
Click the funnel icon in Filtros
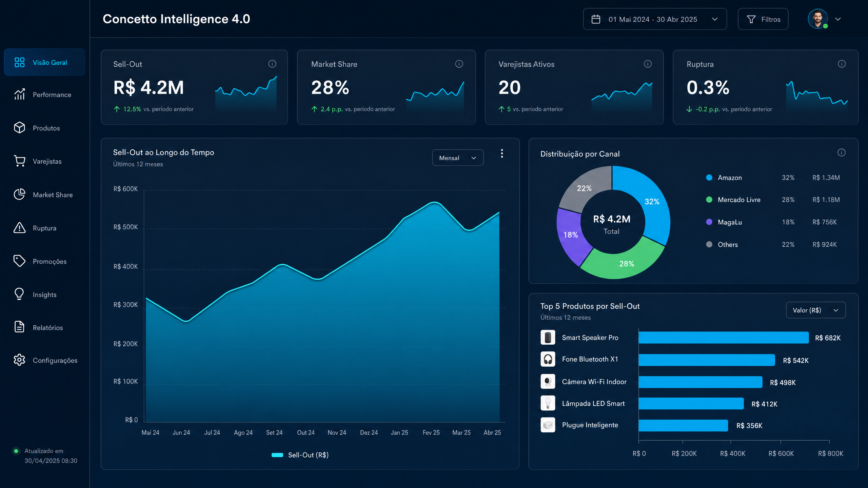point(751,19)
